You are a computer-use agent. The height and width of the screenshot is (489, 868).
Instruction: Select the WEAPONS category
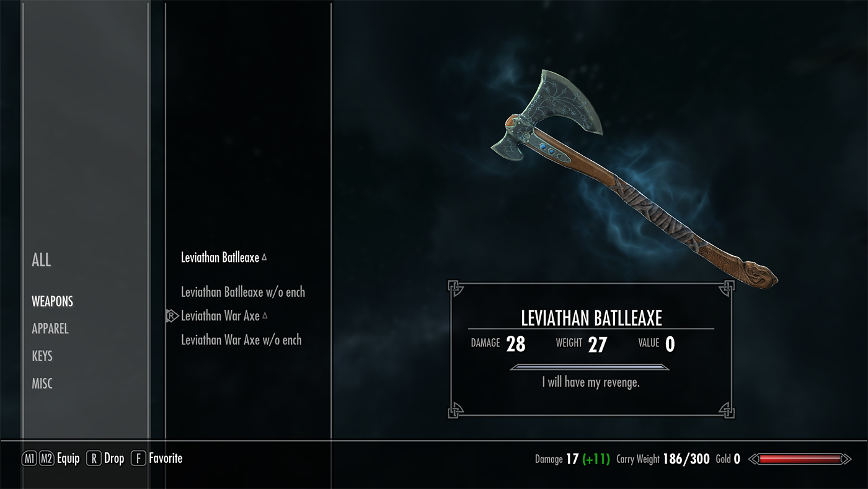coord(53,302)
